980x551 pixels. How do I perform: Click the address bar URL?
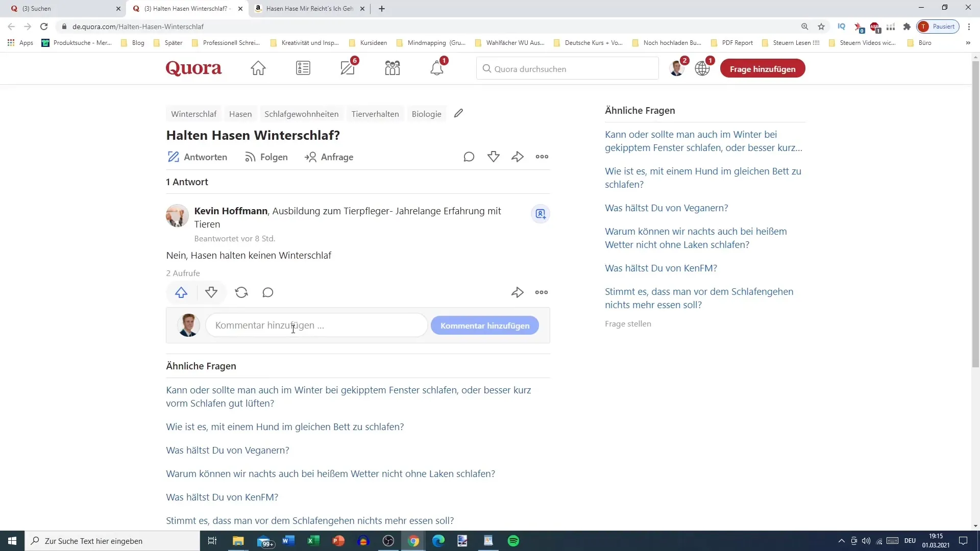[x=138, y=27]
